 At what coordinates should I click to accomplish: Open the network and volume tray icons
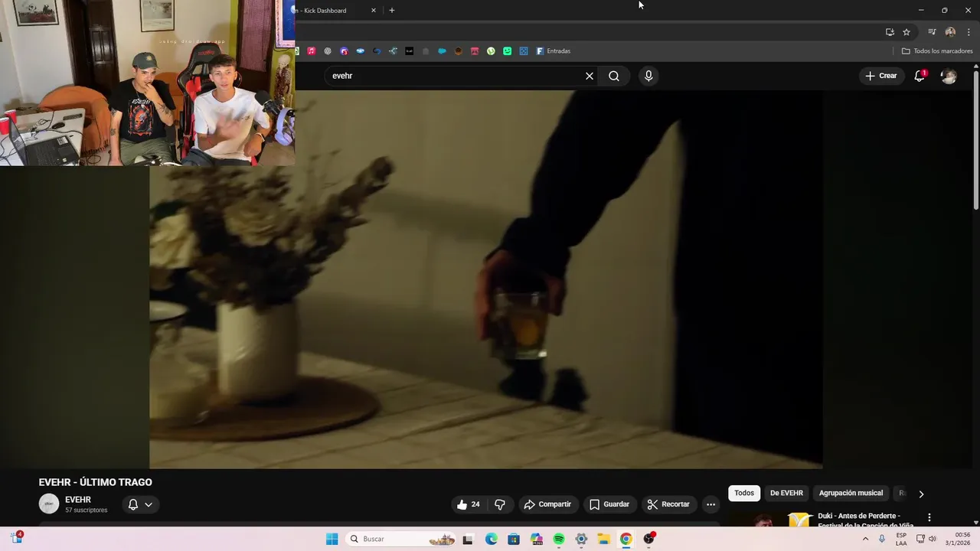coord(926,539)
